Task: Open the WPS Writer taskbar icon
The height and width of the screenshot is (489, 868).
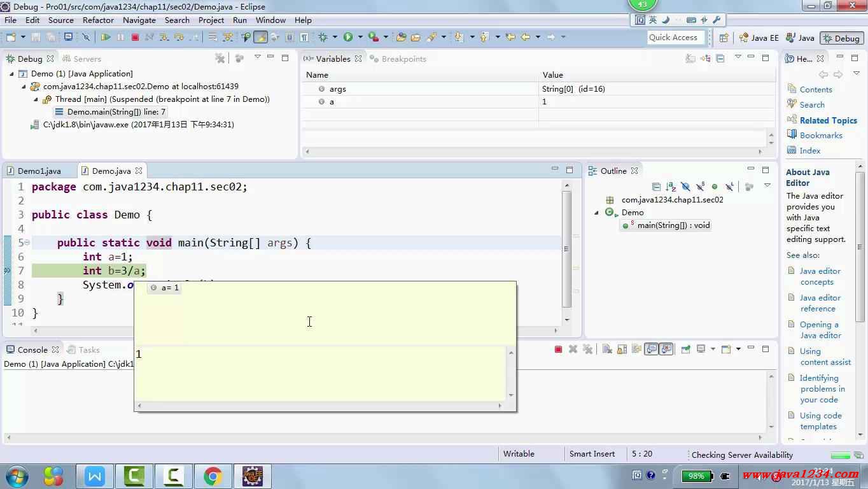Action: coord(95,476)
